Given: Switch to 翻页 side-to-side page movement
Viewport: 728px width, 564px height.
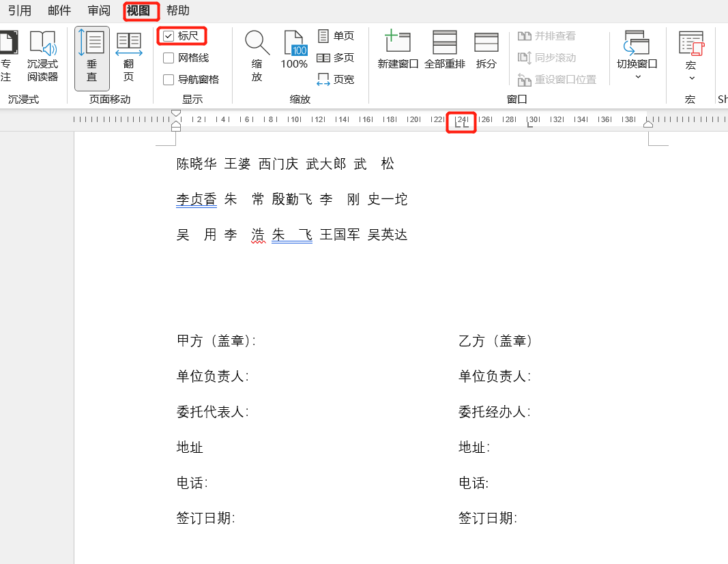Looking at the screenshot, I should (x=128, y=57).
